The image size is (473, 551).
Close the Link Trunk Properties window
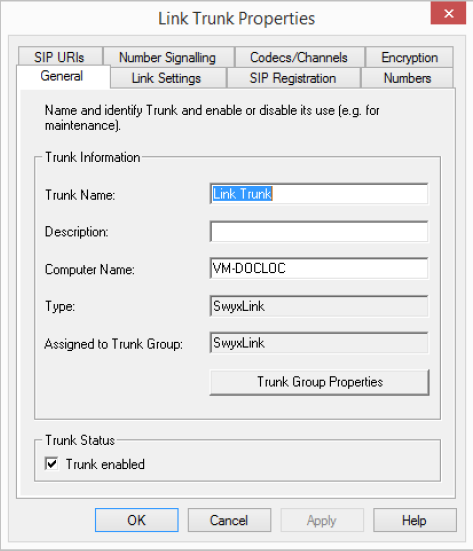point(448,13)
